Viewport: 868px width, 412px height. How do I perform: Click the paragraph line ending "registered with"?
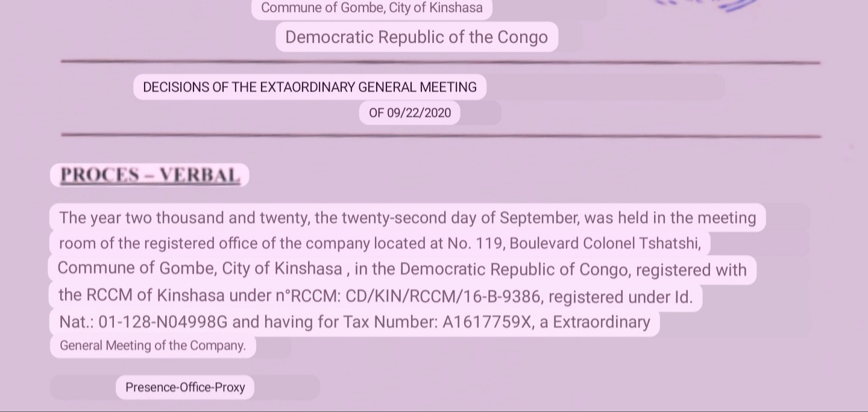pyautogui.click(x=401, y=269)
